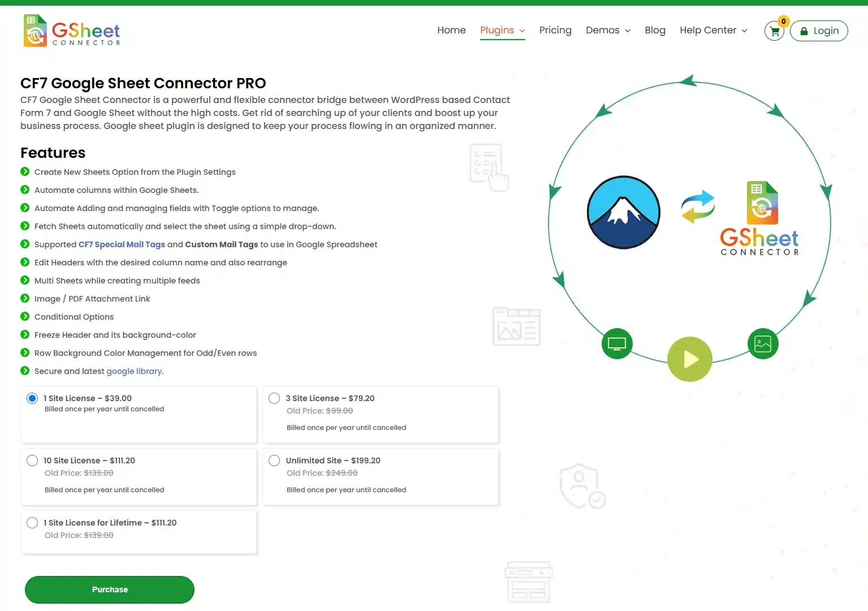Image resolution: width=868 pixels, height=611 pixels.
Task: Expand the Plugins dropdown menu
Action: [502, 31]
